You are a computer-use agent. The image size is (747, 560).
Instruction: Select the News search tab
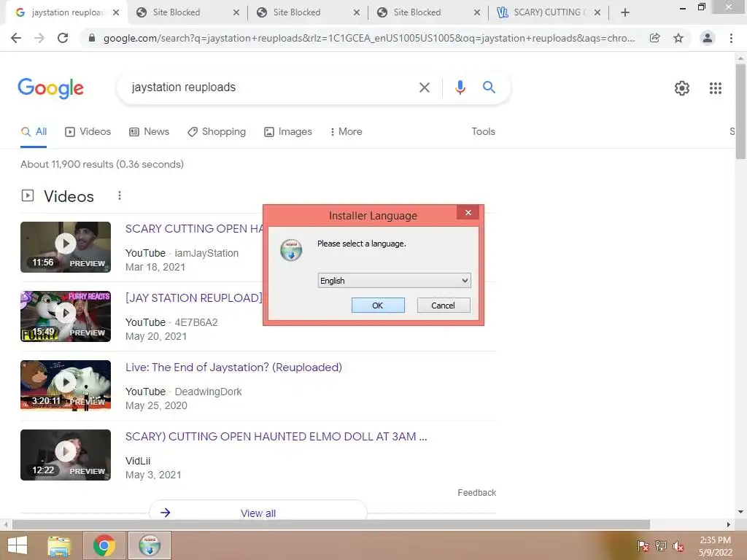click(149, 132)
